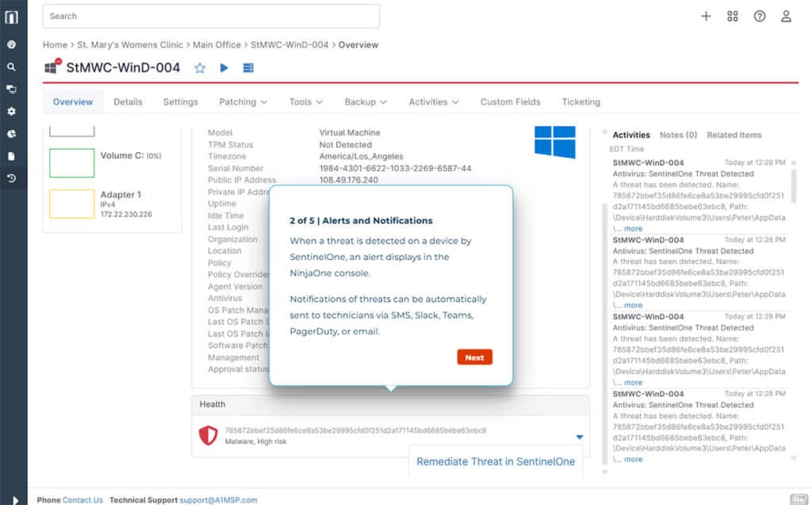This screenshot has height=505, width=812.
Task: Expand the Patching dropdown tab
Action: pyautogui.click(x=243, y=101)
